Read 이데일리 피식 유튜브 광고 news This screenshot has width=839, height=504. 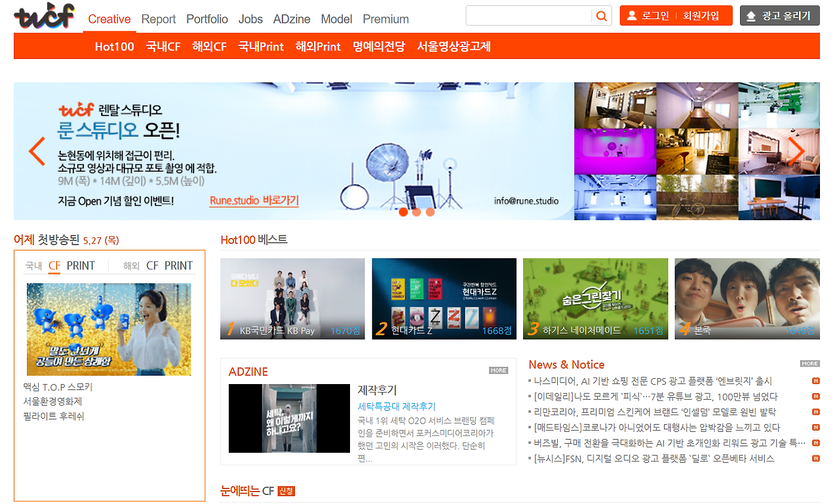(x=655, y=397)
